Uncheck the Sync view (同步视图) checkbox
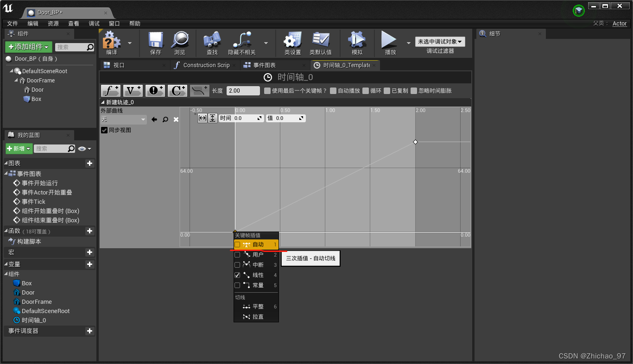Screen dimensions: 633x364 (x=104, y=130)
